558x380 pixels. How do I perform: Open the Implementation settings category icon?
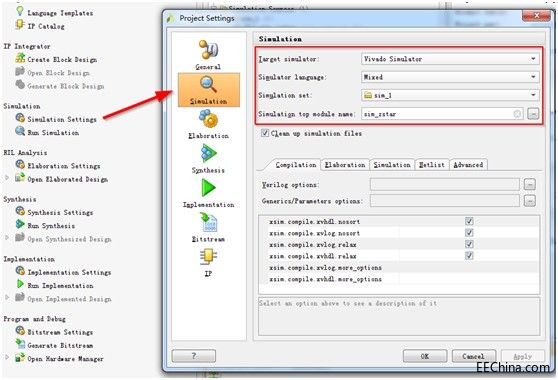tap(208, 188)
